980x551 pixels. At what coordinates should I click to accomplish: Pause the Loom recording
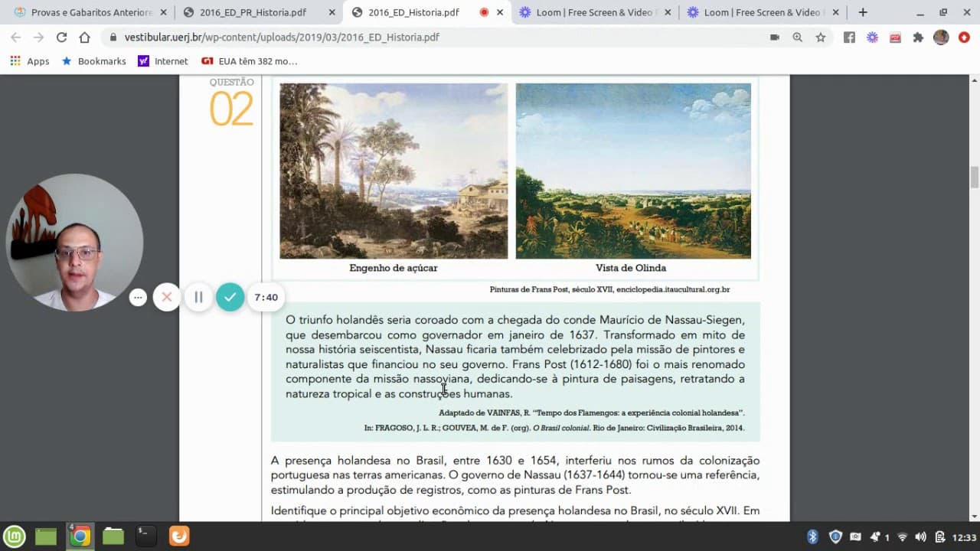[x=198, y=297]
